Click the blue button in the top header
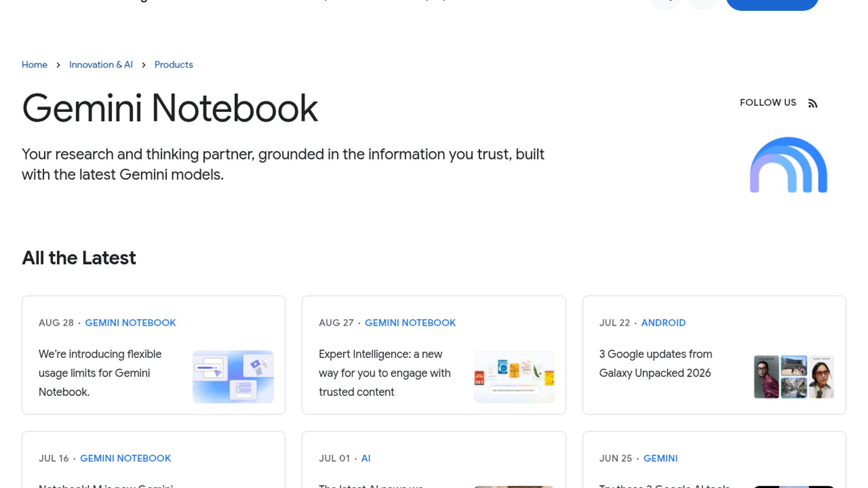This screenshot has height=488, width=868. (772, 4)
